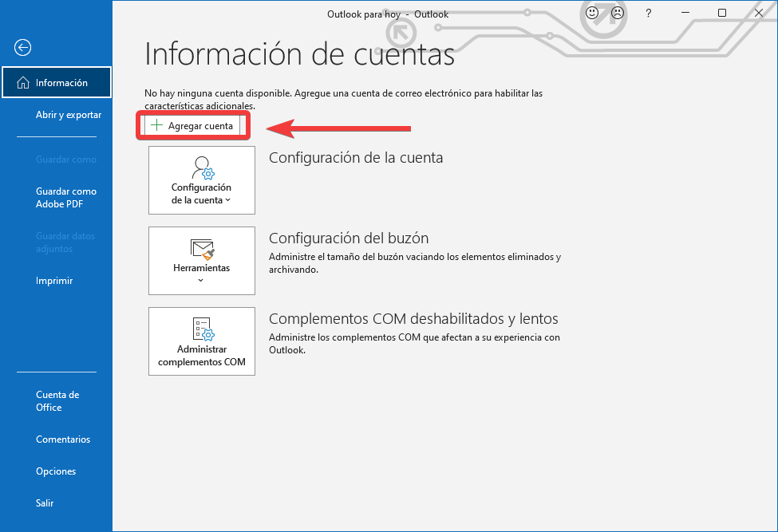Viewport: 778px width, 532px height.
Task: Open Comentarios in the sidebar
Action: tap(63, 439)
